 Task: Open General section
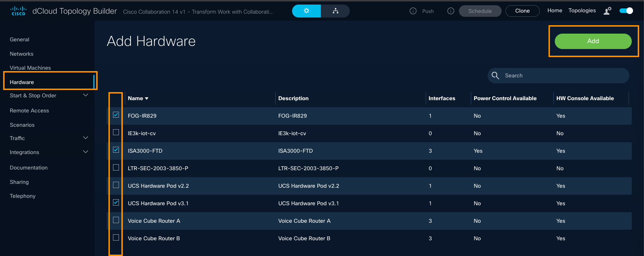pos(20,40)
